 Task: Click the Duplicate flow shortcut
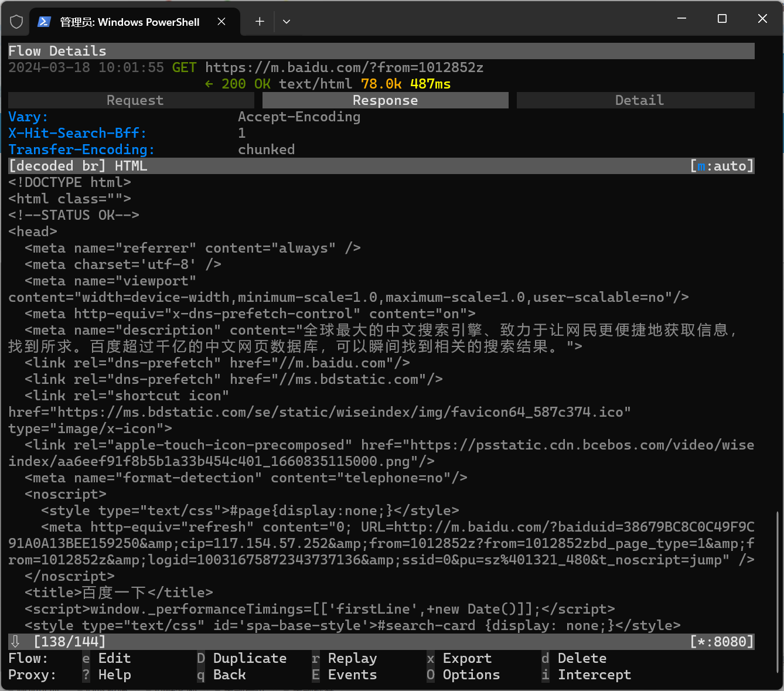tap(242, 658)
